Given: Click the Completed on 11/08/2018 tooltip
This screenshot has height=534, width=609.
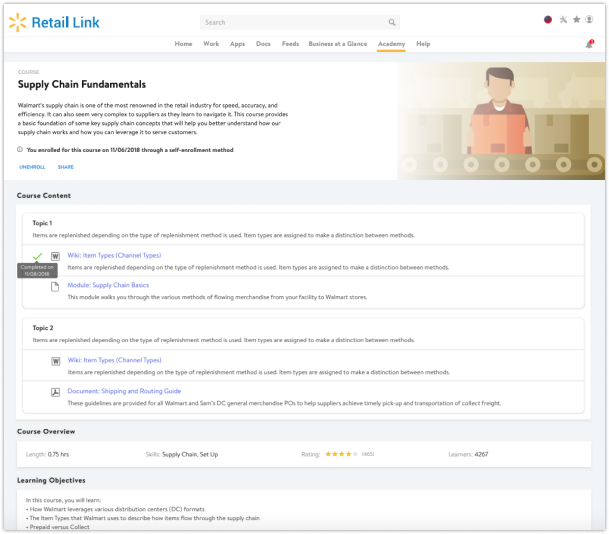Looking at the screenshot, I should pyautogui.click(x=37, y=270).
